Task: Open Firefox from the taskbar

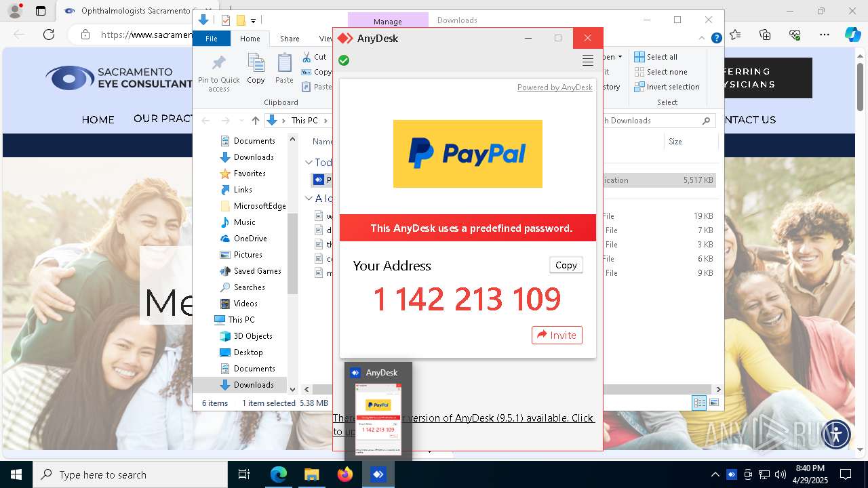Action: 345,475
